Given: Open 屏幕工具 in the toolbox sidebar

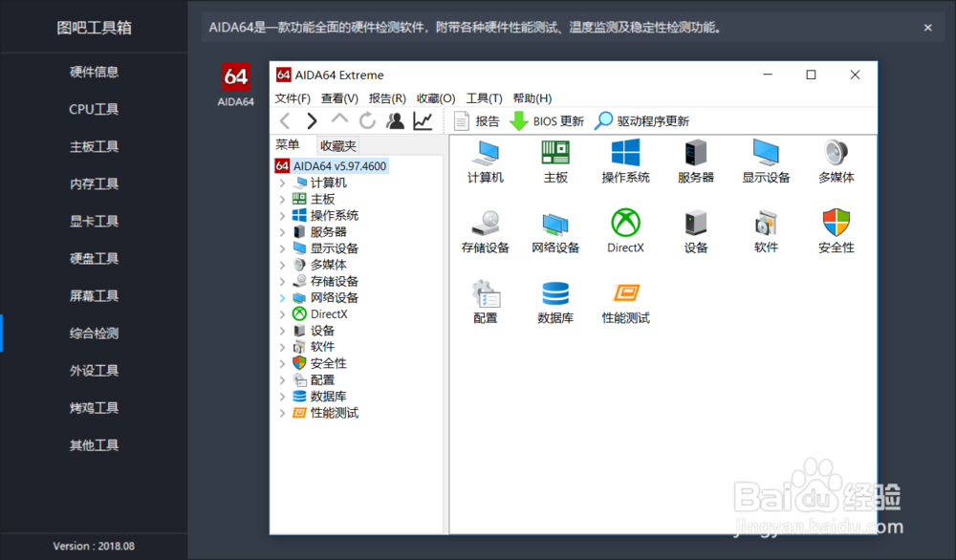Looking at the screenshot, I should 94,296.
